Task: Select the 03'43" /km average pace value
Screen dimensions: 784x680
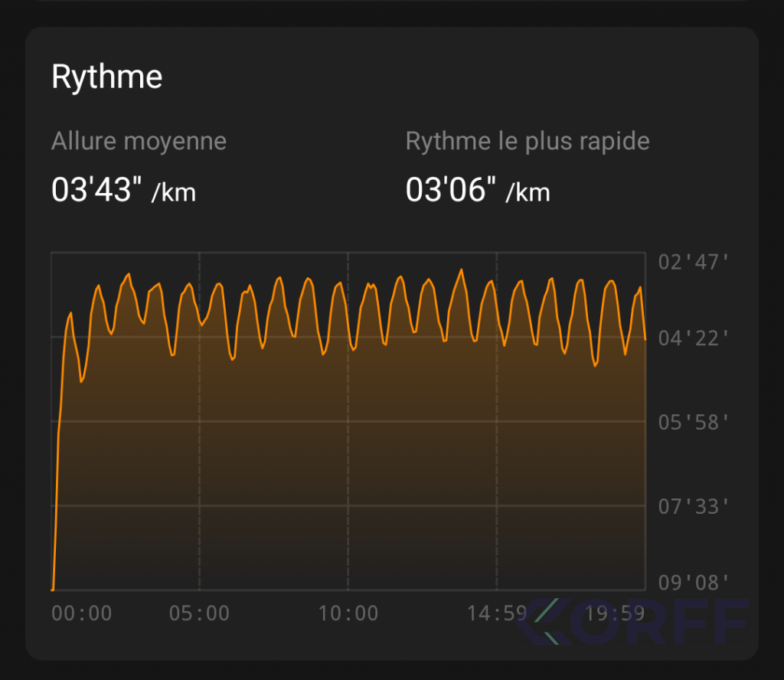Action: 123,190
